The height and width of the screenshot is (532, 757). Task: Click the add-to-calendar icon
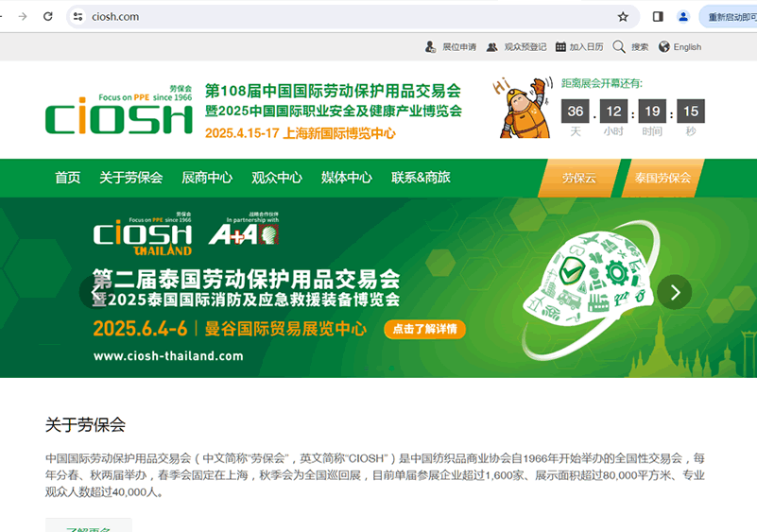pyautogui.click(x=560, y=47)
